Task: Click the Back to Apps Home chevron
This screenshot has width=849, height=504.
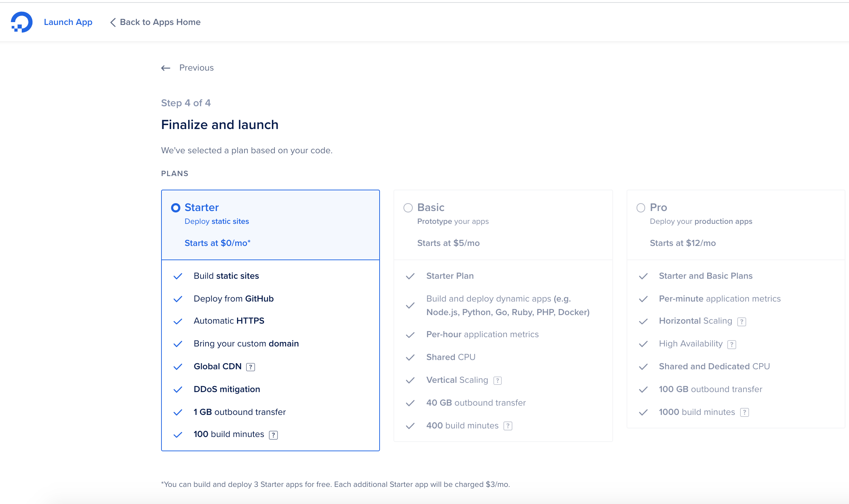Action: click(113, 22)
